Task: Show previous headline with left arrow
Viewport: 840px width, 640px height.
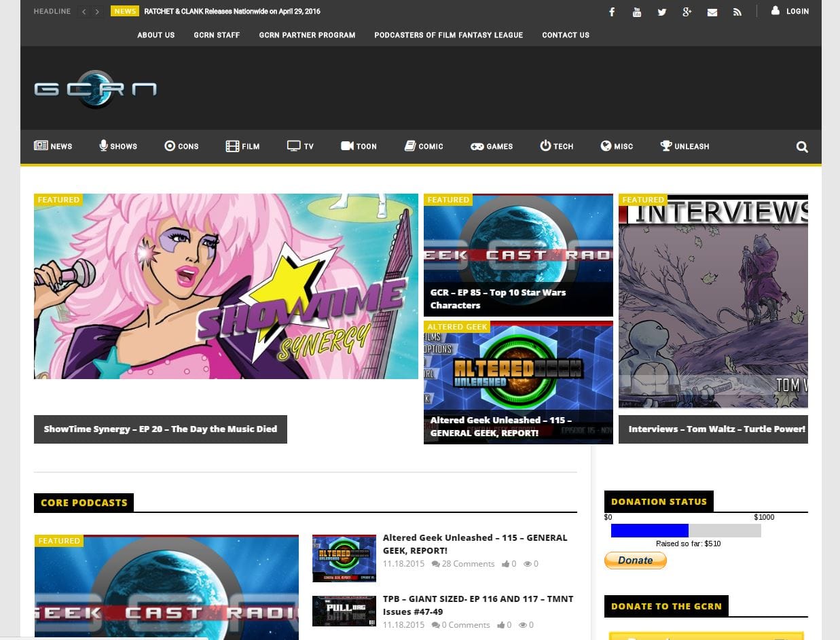Action: point(84,12)
